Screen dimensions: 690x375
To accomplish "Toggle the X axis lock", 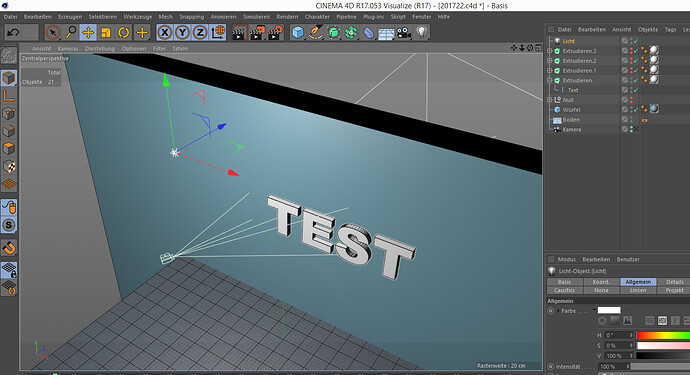I will point(165,33).
